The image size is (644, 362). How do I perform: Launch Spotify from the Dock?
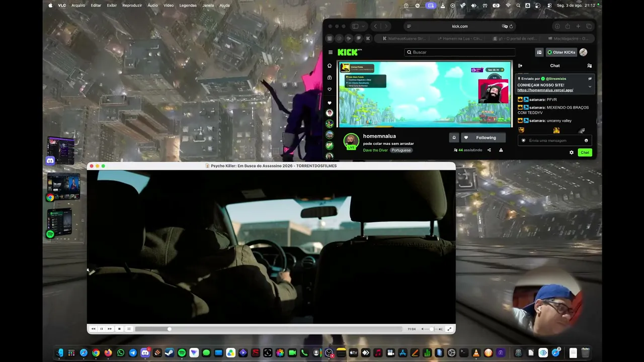pos(182,353)
